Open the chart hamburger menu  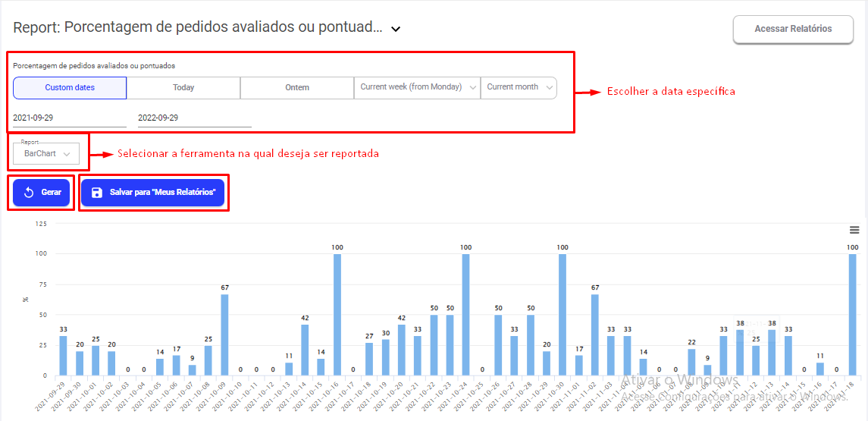coord(854,230)
